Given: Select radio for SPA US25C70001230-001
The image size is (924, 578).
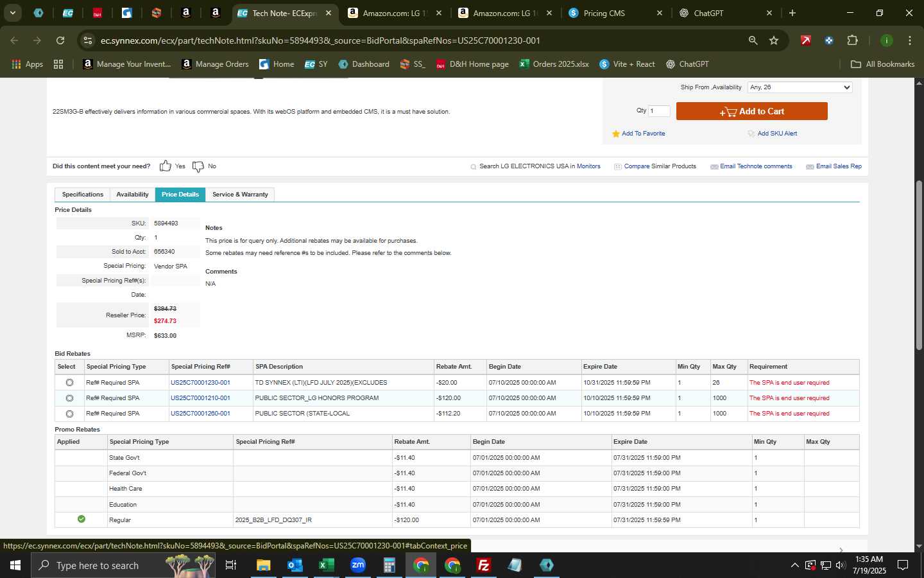Looking at the screenshot, I should tap(69, 383).
